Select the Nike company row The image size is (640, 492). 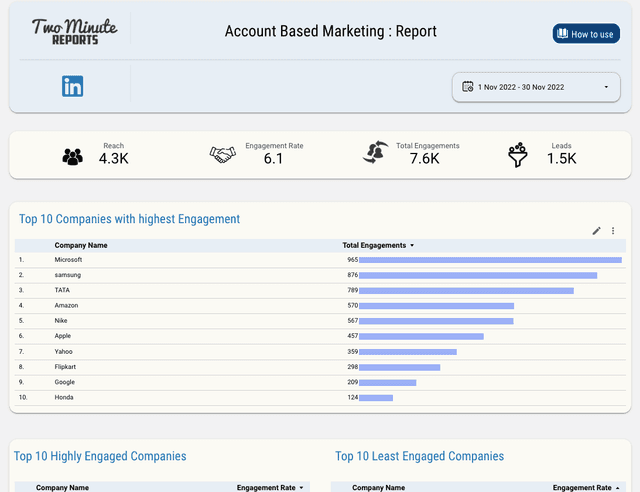point(320,321)
